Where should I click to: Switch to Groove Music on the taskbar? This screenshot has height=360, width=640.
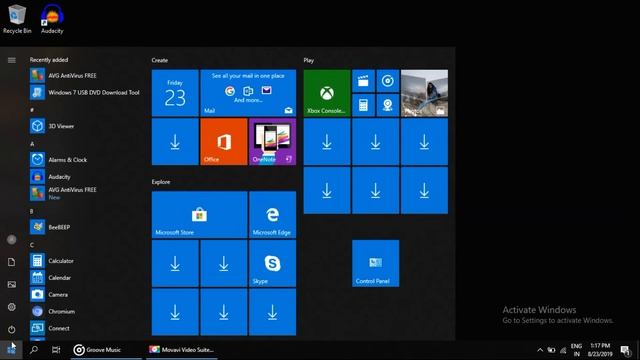pos(106,349)
